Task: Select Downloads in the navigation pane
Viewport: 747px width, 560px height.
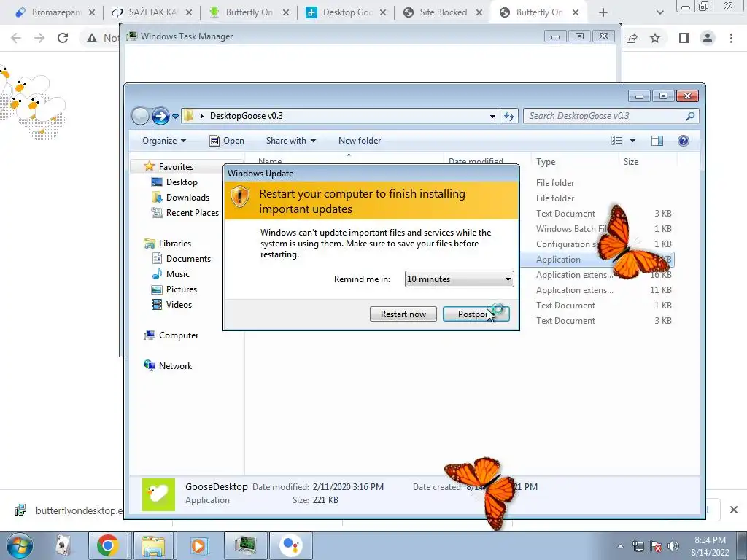Action: [187, 197]
